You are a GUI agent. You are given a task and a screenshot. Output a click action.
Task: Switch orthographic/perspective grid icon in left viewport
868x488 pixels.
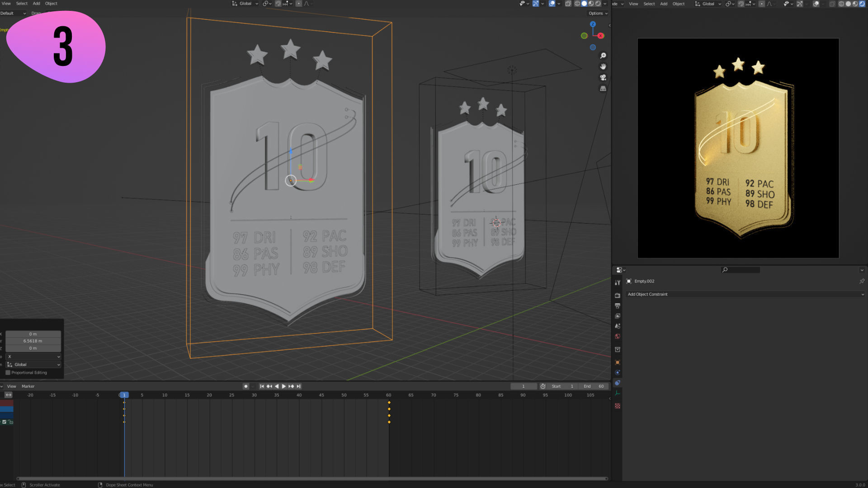tap(603, 89)
